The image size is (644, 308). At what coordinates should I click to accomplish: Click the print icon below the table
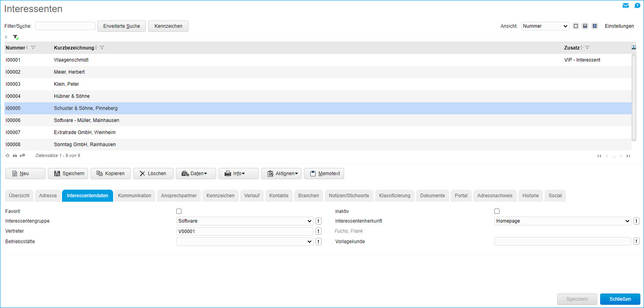click(15, 156)
